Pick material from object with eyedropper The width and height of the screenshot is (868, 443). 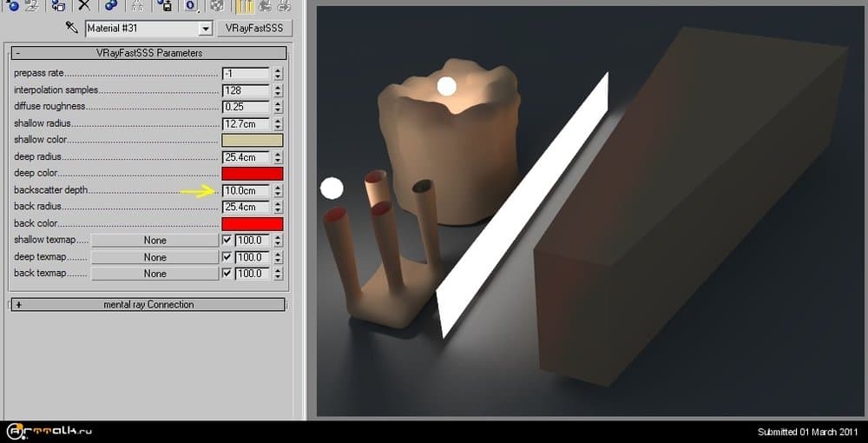[x=71, y=28]
